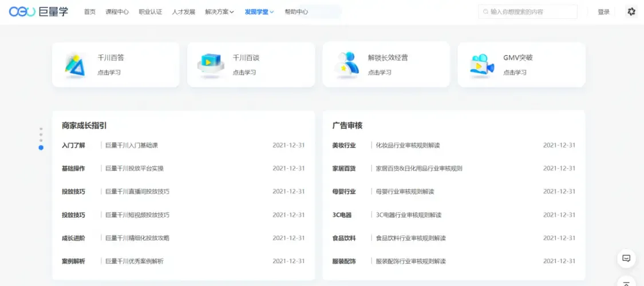644x286 pixels.
Task: Click the back-to-top arrow button
Action: point(626,283)
